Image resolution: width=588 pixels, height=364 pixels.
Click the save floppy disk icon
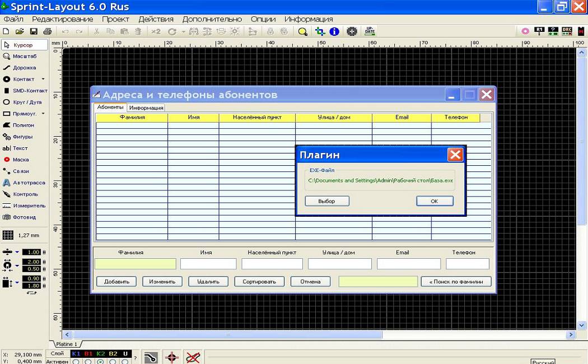(x=34, y=31)
